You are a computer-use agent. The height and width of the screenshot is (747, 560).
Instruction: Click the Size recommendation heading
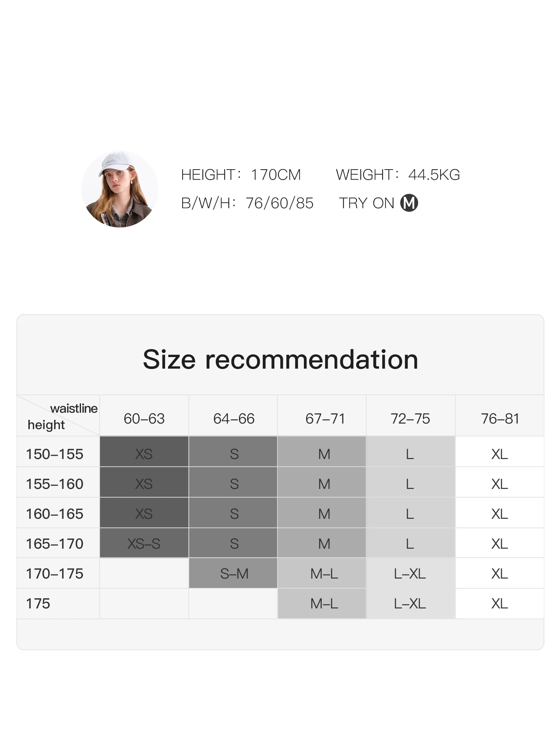click(280, 360)
